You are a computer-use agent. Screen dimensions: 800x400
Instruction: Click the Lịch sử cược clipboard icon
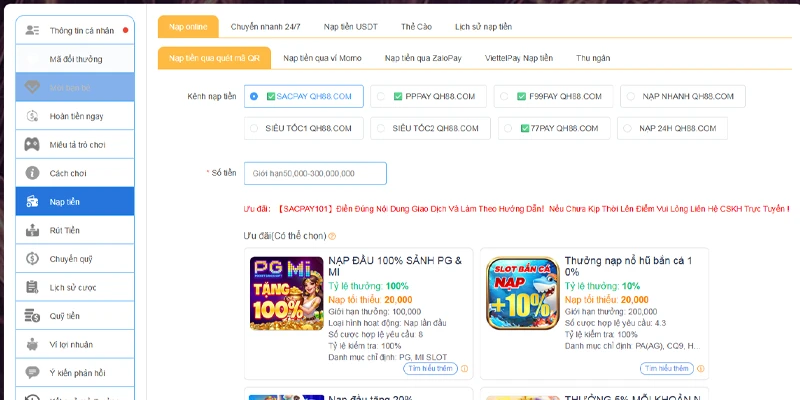click(32, 287)
